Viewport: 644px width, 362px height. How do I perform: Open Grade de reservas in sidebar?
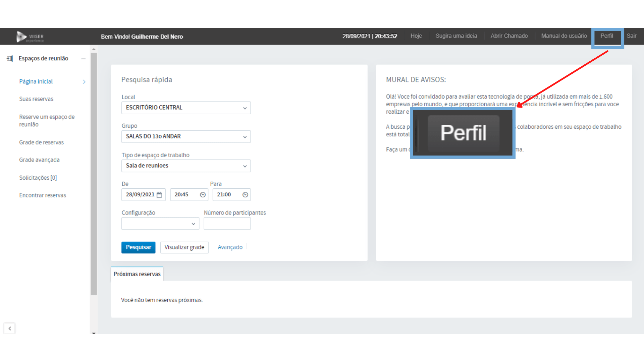41,142
